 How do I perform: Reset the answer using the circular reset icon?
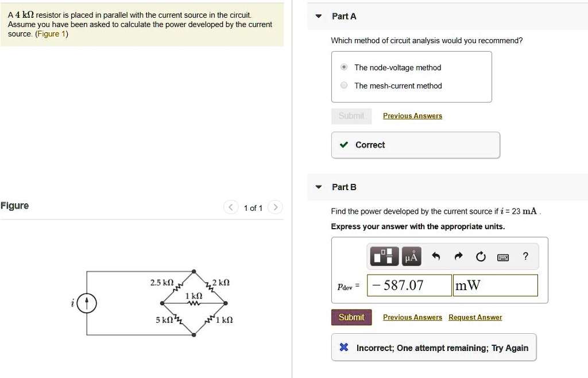(x=481, y=256)
